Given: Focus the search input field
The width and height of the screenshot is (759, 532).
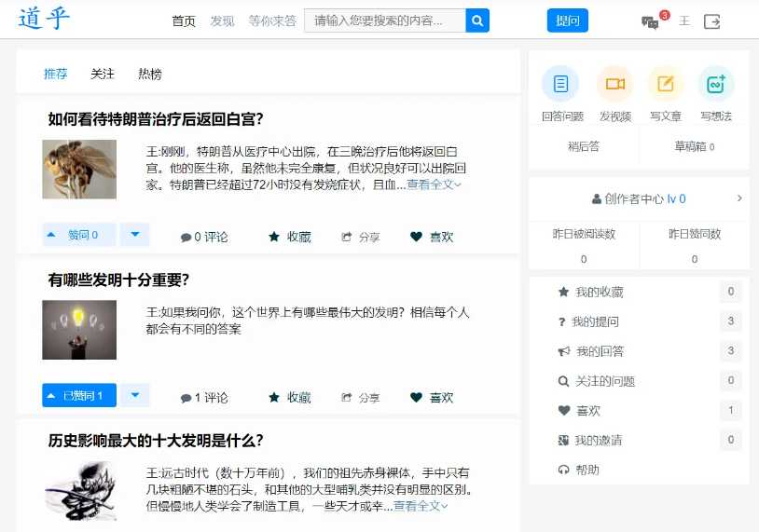Looking at the screenshot, I should click(385, 20).
